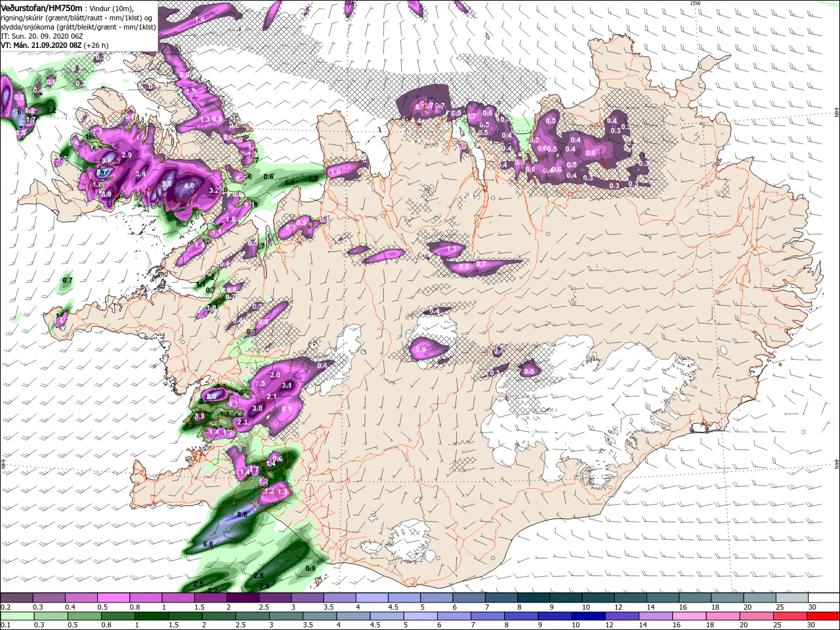Click the 'VT: Mán. 21.09.2020 08Z' valid time

pyautogui.click(x=41, y=45)
